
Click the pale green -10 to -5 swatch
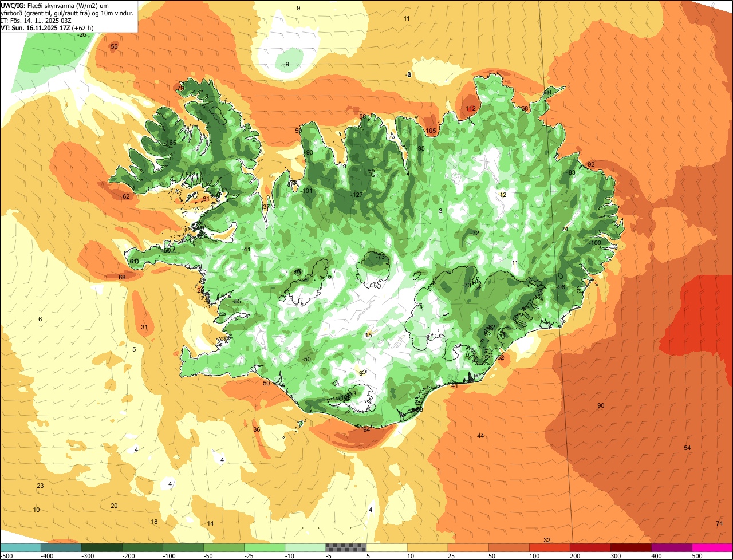305,547
